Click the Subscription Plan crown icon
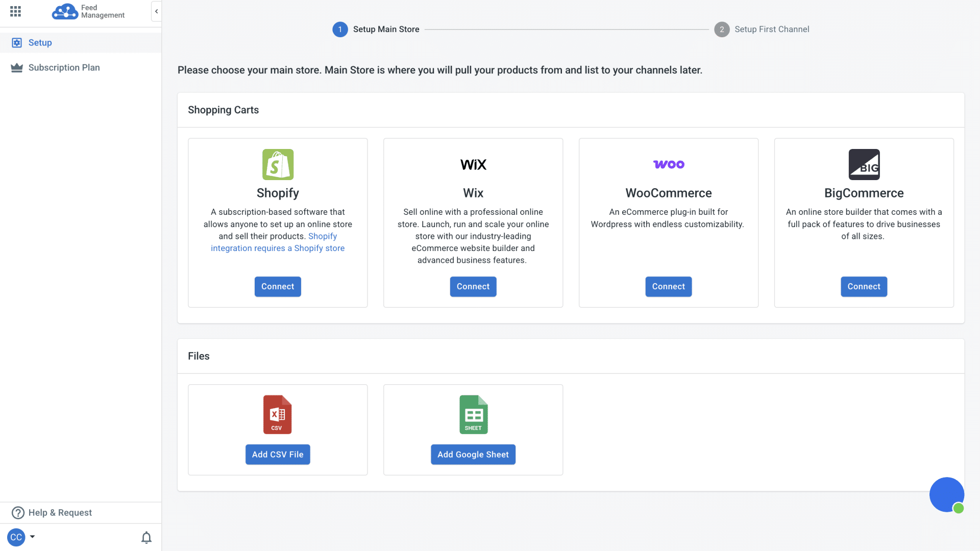This screenshot has height=551, width=980. click(x=17, y=68)
